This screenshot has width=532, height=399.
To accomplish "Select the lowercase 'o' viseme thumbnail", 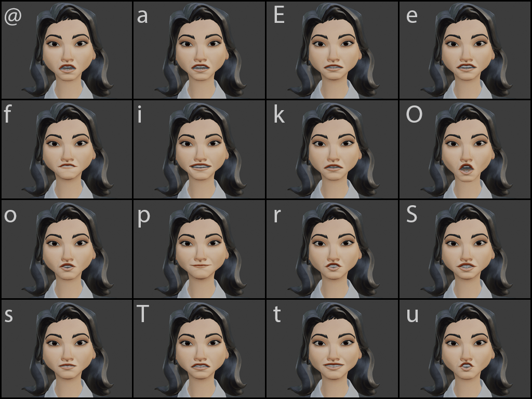I will [66, 249].
